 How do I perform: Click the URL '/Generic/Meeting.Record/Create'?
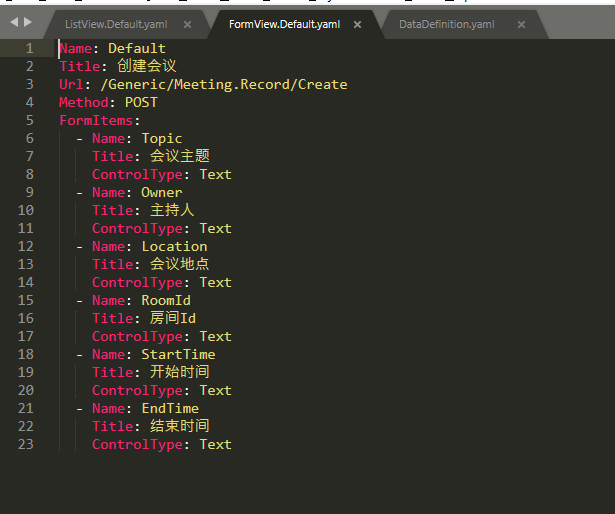[x=224, y=84]
